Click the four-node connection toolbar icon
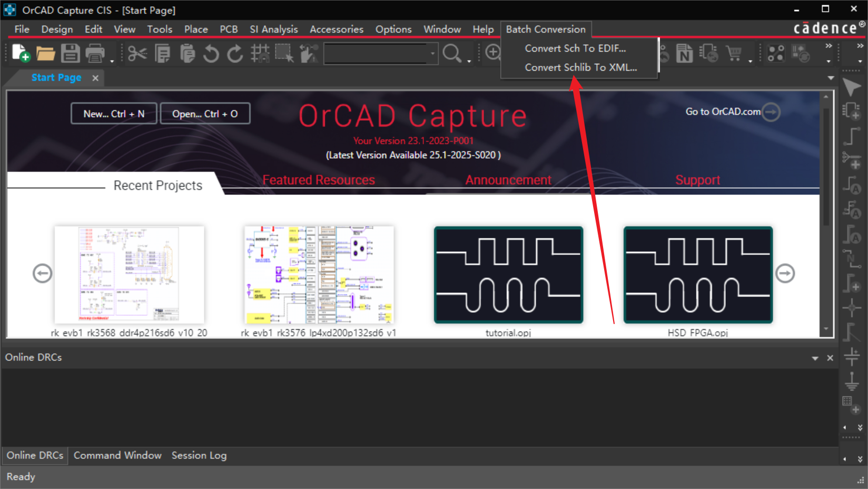Screen dimensions: 868x489 point(776,53)
